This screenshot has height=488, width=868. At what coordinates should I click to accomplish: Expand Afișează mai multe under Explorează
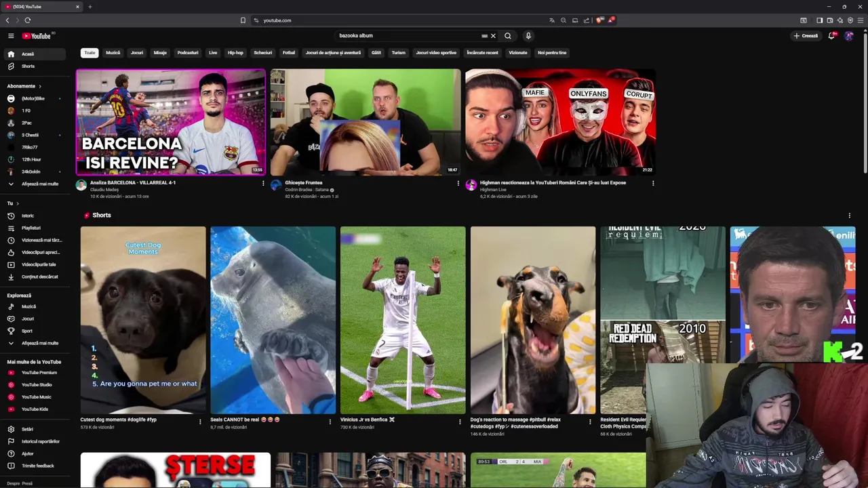pos(35,343)
